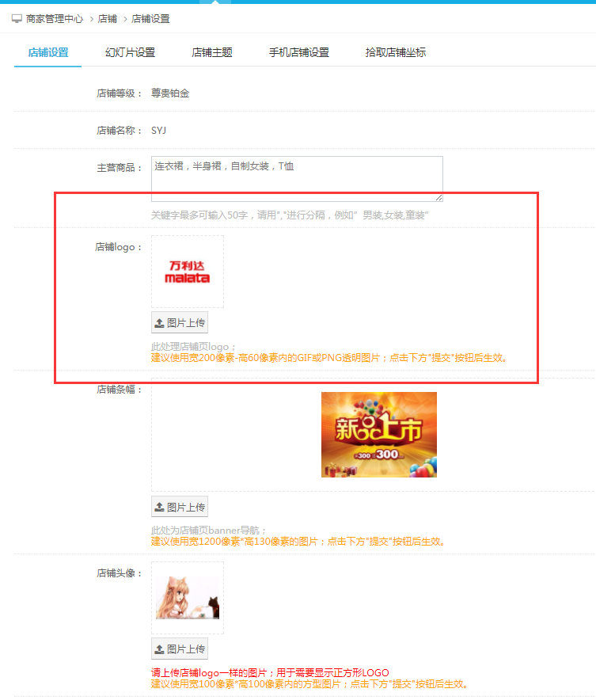Click chevron after 商家管理中心 in breadcrumb
The width and height of the screenshot is (596, 700).
click(90, 18)
